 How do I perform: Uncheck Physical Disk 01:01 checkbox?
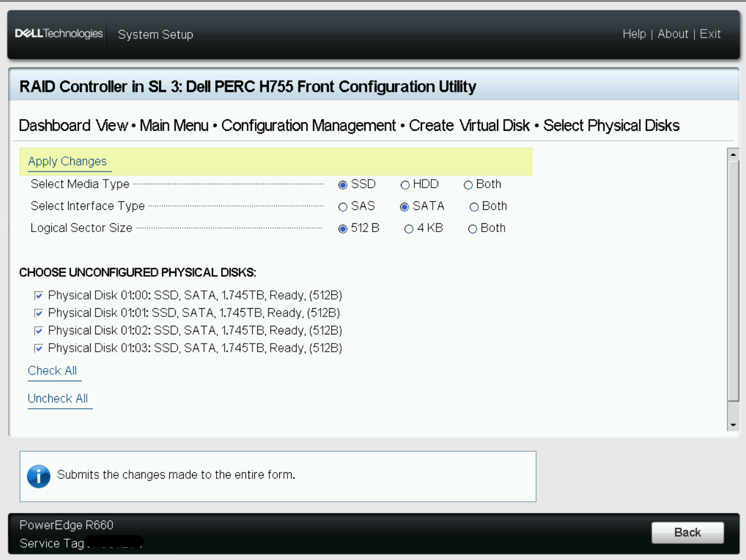pyautogui.click(x=38, y=313)
